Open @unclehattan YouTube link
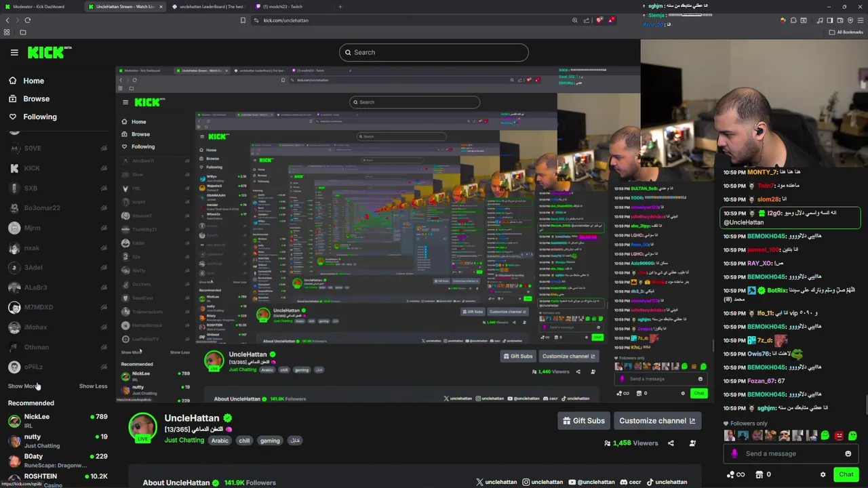 [x=592, y=482]
